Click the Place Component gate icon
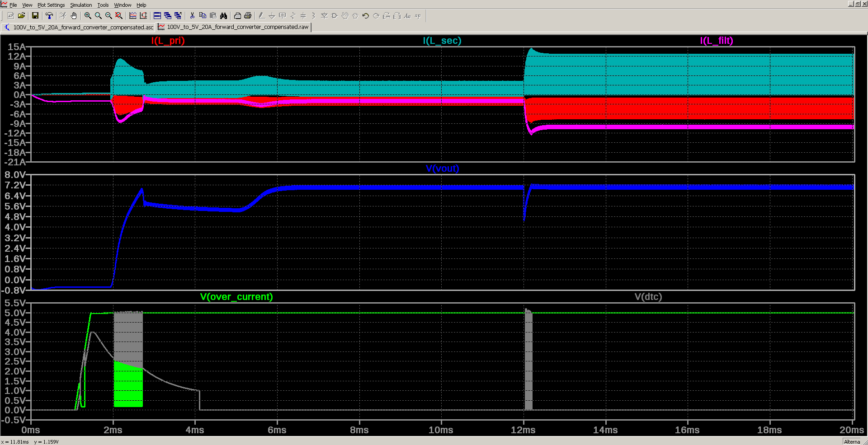 335,16
